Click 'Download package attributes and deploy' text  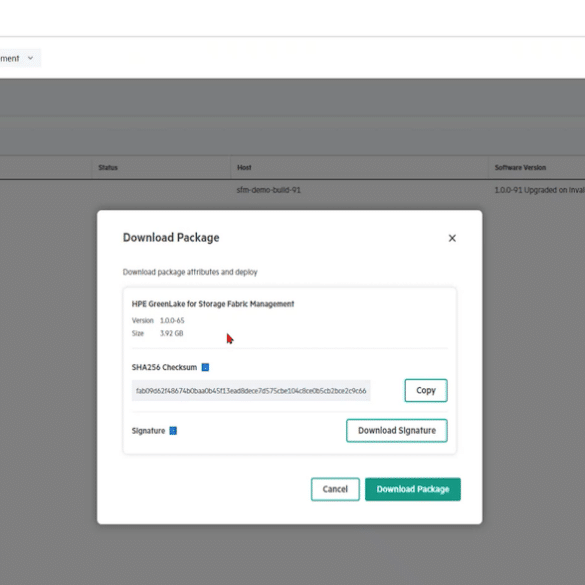(x=190, y=272)
